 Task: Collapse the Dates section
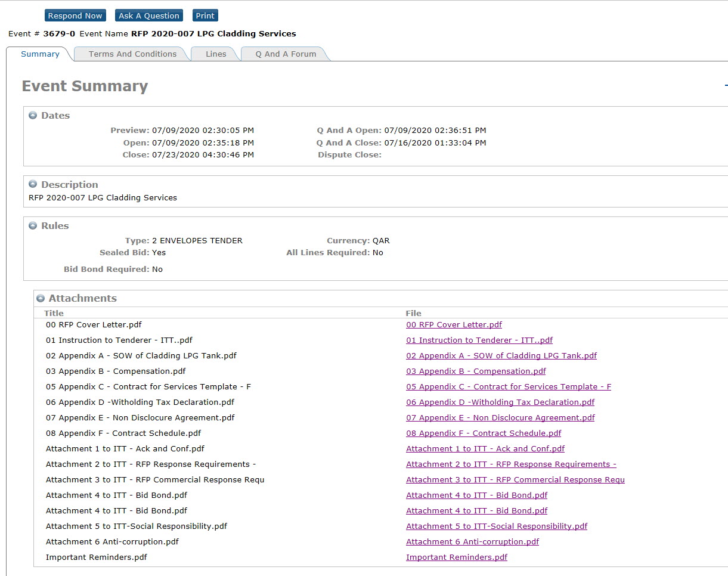(33, 116)
